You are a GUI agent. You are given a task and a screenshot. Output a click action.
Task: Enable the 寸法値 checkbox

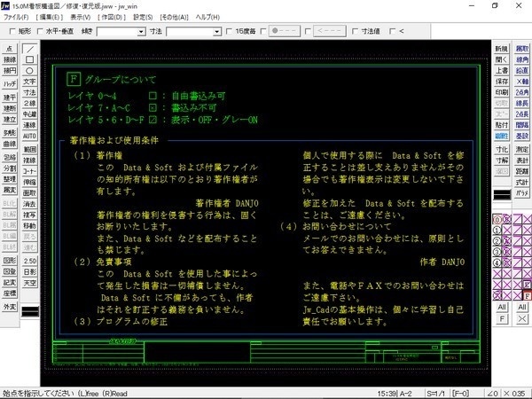[x=355, y=31]
